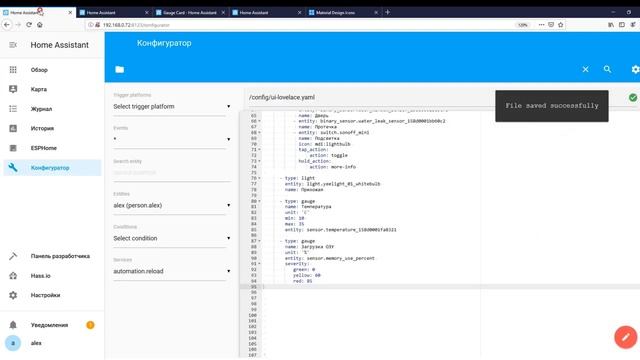Switch to the Material Design Icons browser tab
640x360 pixels.
(x=343, y=13)
